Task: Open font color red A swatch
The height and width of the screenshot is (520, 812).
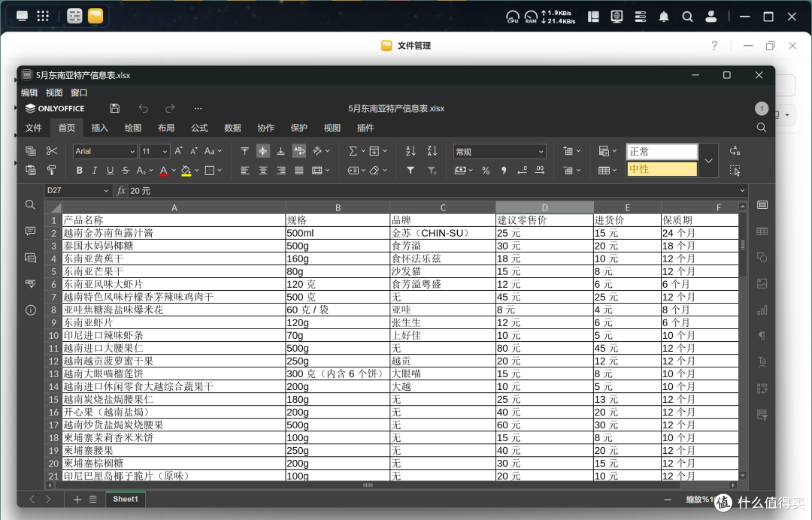Action: [x=164, y=171]
